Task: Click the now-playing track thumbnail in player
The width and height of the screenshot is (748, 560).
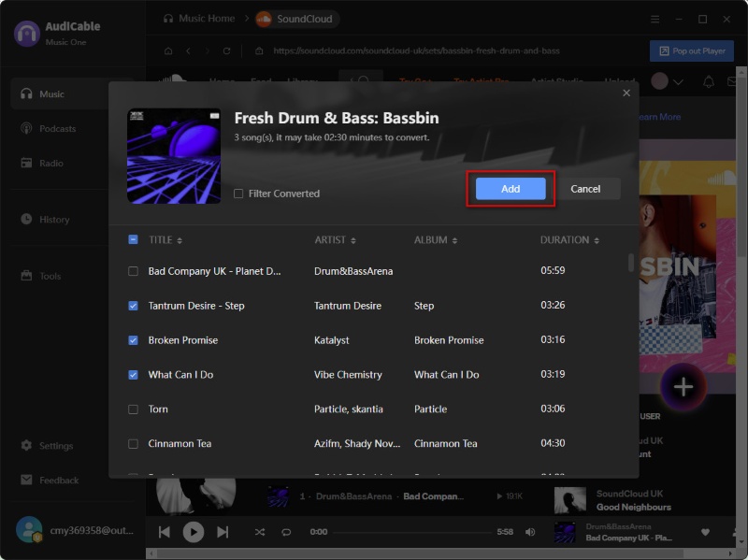Action: [565, 532]
